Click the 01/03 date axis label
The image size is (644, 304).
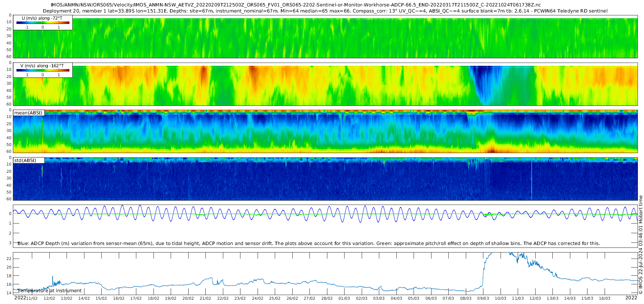pos(344,298)
